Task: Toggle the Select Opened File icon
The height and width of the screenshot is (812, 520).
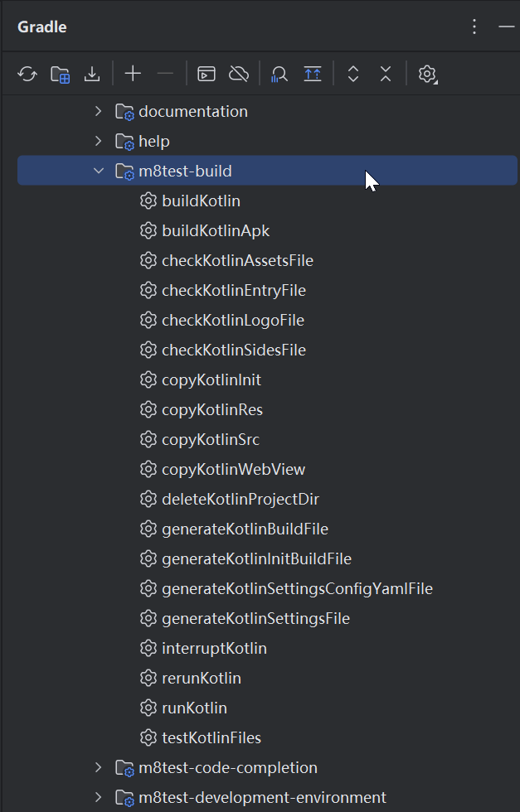Action: 313,75
